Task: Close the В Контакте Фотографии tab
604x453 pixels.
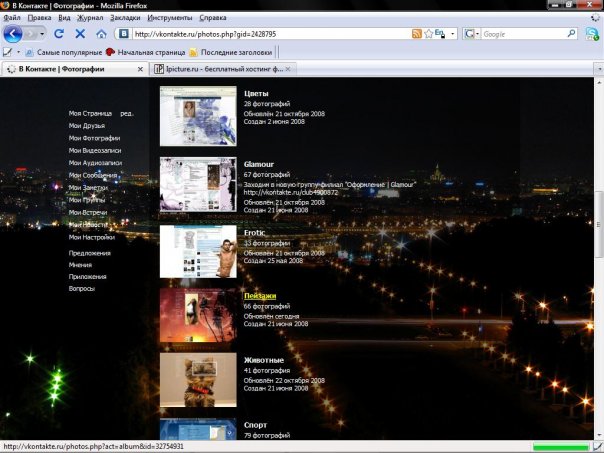Action: point(140,69)
